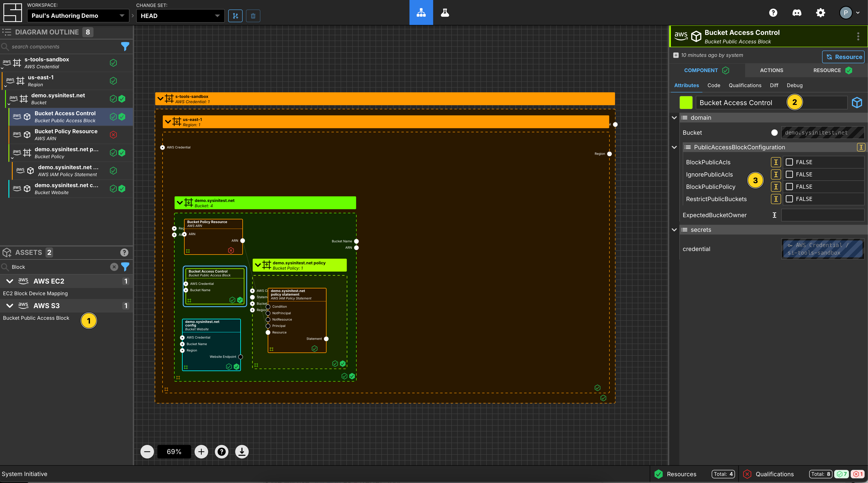
Task: Collapse the demo.sysinitest.net policy frame
Action: click(x=258, y=265)
